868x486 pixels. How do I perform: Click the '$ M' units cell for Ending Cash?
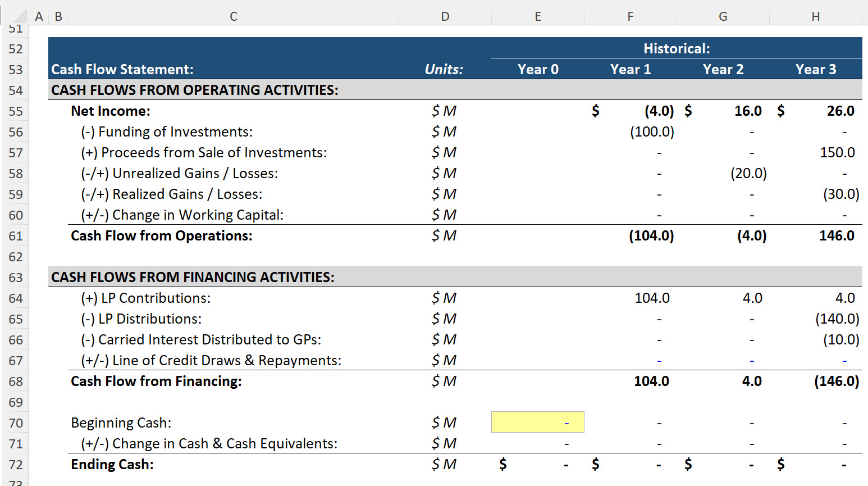pos(444,464)
